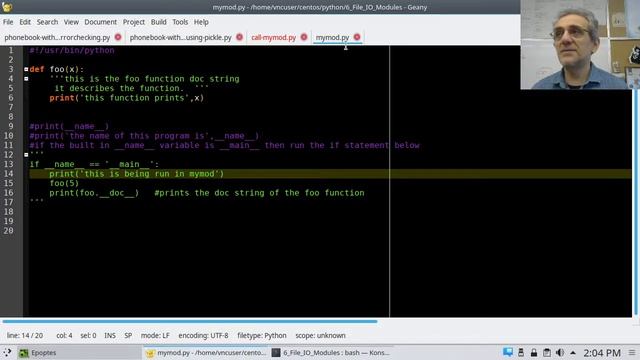This screenshot has height=360, width=640.
Task: Switch to the call-mymod.py tab
Action: (273, 37)
